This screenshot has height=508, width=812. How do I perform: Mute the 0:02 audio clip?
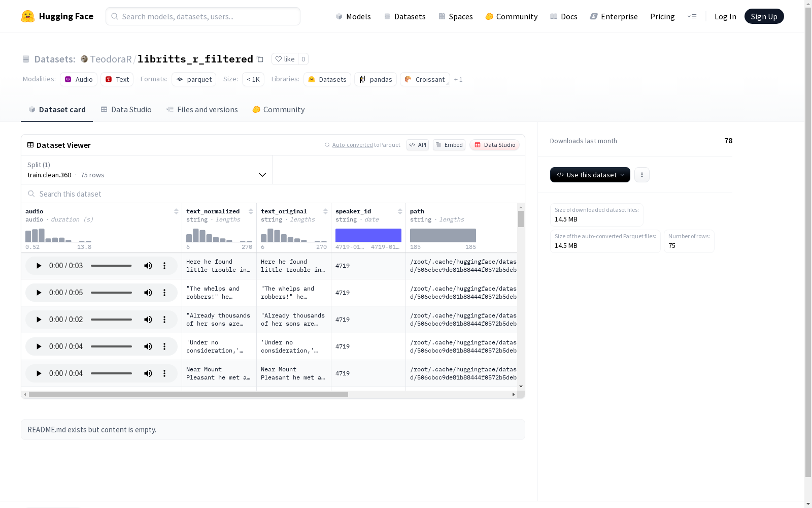click(148, 320)
